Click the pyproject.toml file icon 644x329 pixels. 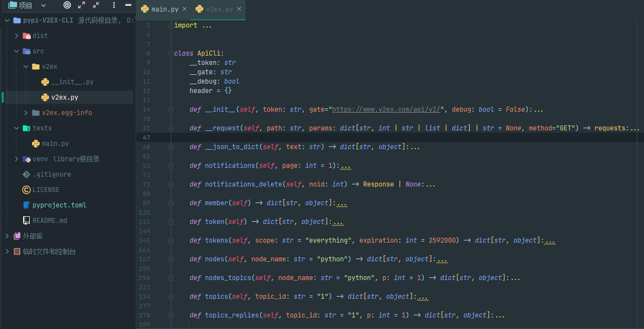[26, 205]
